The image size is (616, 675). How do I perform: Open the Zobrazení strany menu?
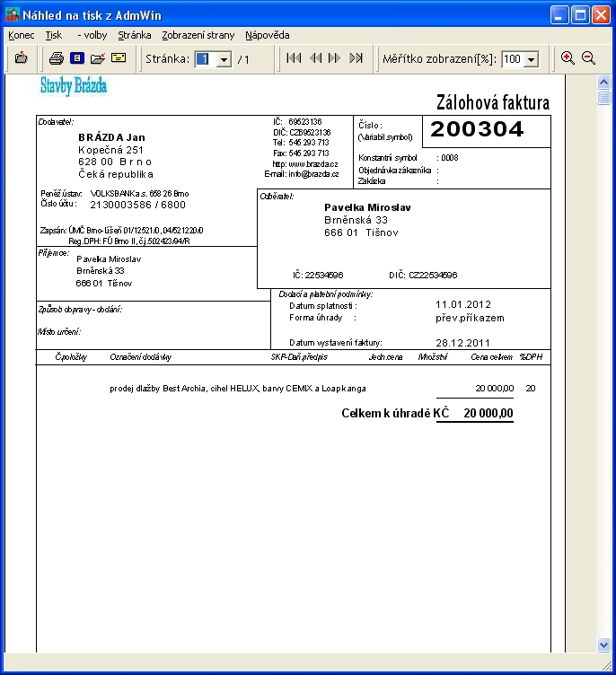click(198, 35)
